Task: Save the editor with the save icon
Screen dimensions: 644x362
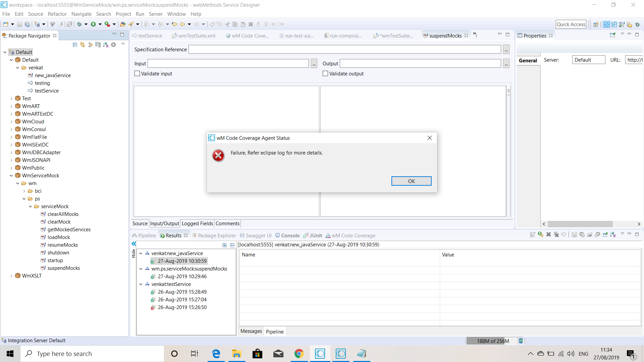Action: click(19, 24)
